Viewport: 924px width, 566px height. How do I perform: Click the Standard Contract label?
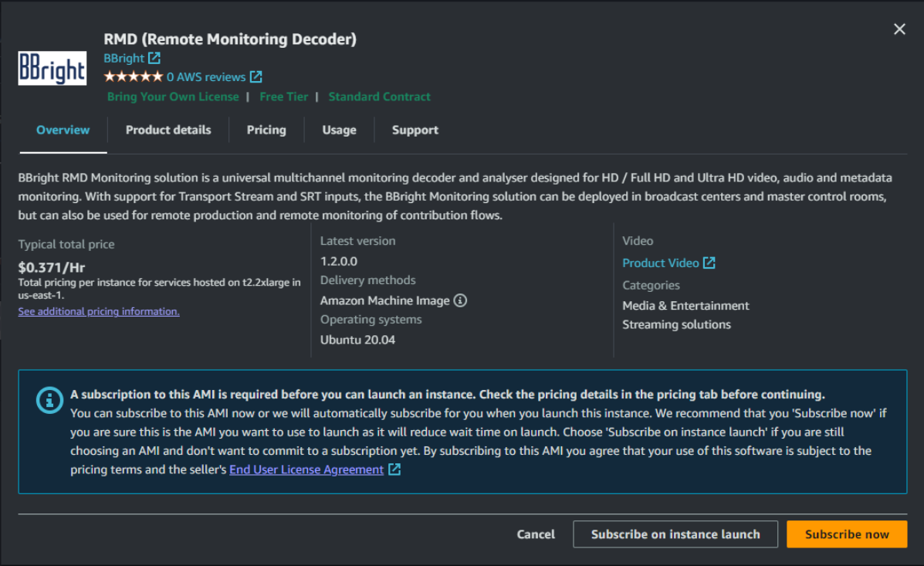[x=380, y=97]
